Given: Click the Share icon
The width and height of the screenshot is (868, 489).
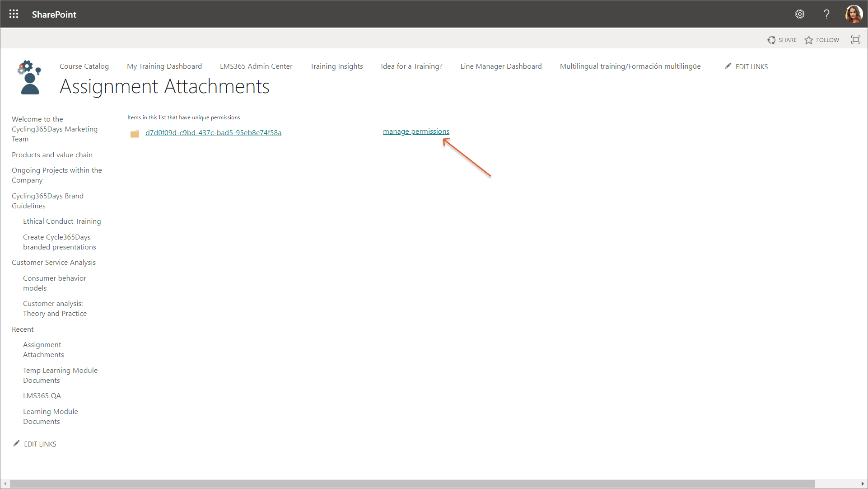Looking at the screenshot, I should 771,40.
